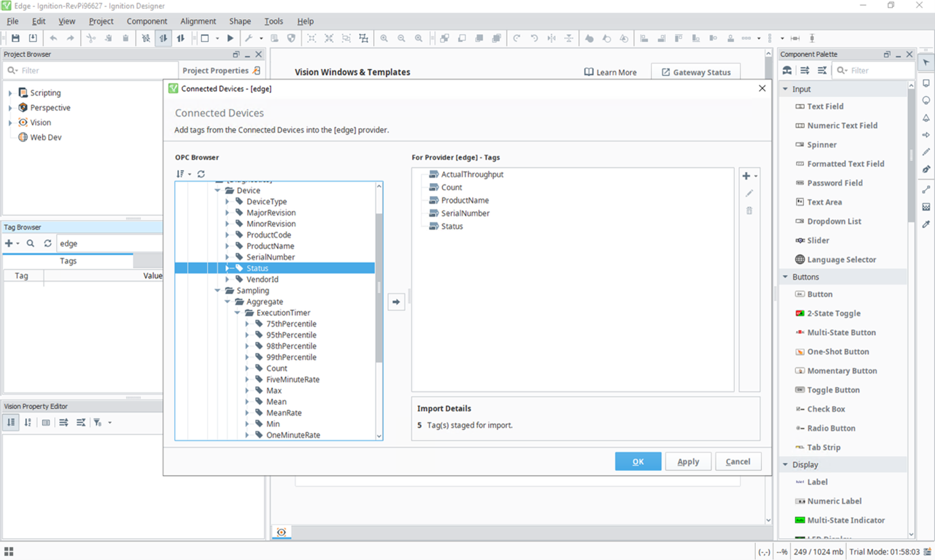Screen dimensions: 935x560
Task: Click the search icon in Tag Browser
Action: (x=31, y=243)
